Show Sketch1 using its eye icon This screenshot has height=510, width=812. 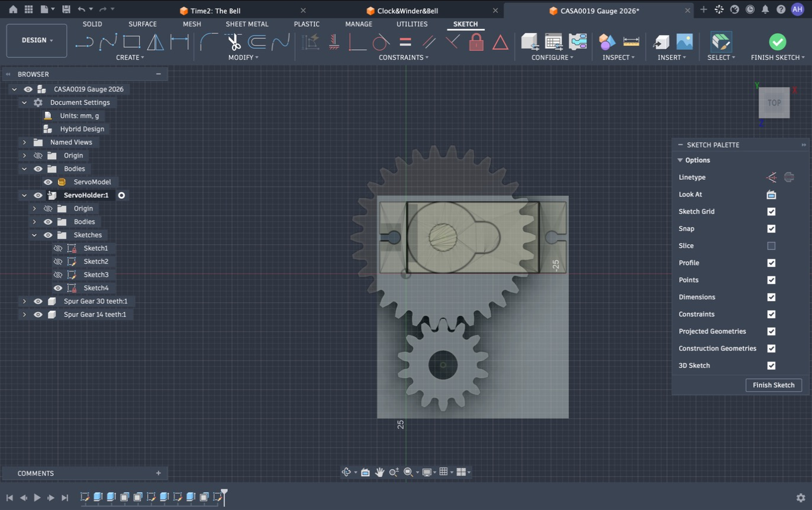coord(58,248)
